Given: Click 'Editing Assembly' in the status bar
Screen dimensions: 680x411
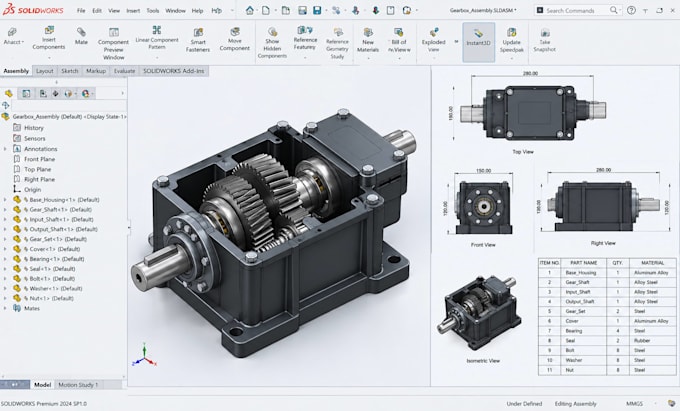Looking at the screenshot, I should tap(575, 404).
